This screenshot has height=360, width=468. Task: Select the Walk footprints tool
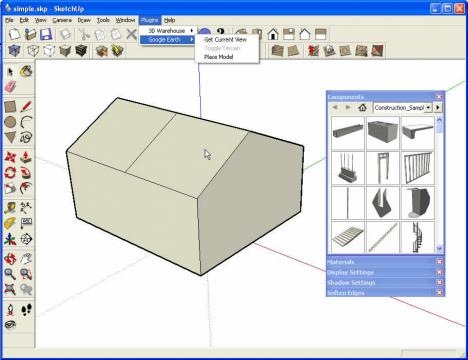26,310
